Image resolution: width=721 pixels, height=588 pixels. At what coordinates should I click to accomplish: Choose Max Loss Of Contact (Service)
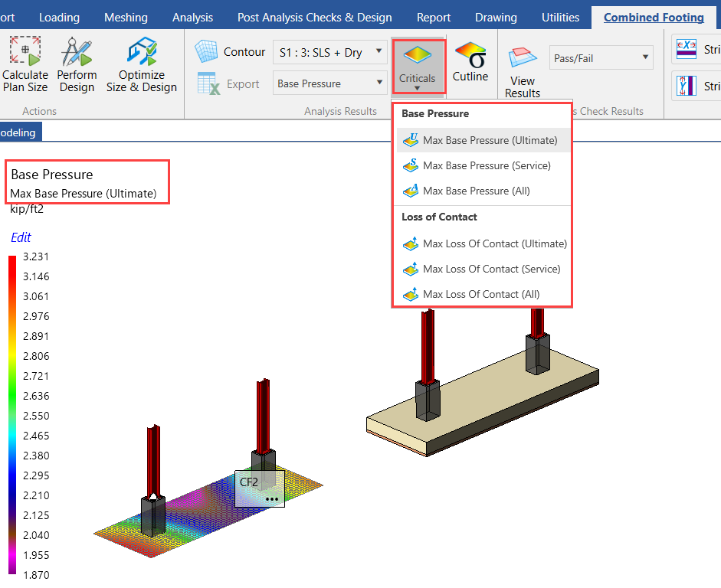[x=483, y=269]
